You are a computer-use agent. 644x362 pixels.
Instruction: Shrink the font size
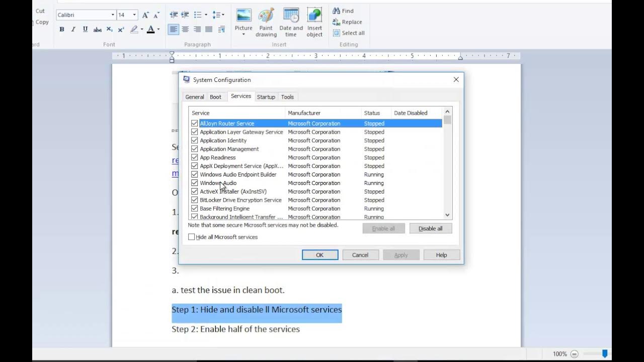(156, 15)
